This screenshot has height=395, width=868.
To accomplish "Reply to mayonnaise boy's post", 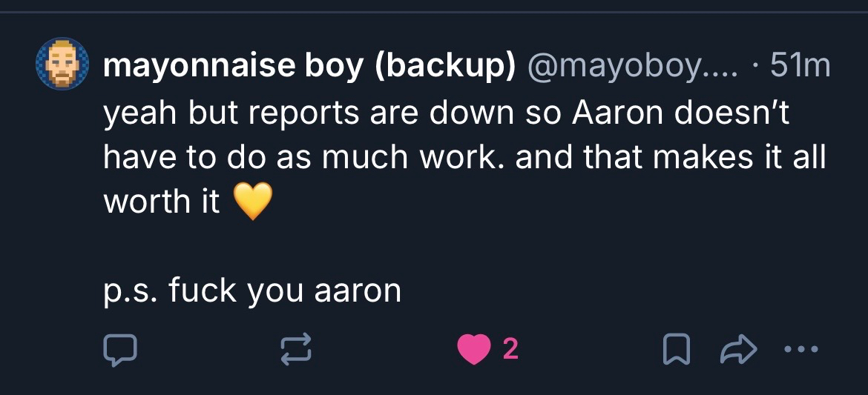I will click(x=116, y=349).
